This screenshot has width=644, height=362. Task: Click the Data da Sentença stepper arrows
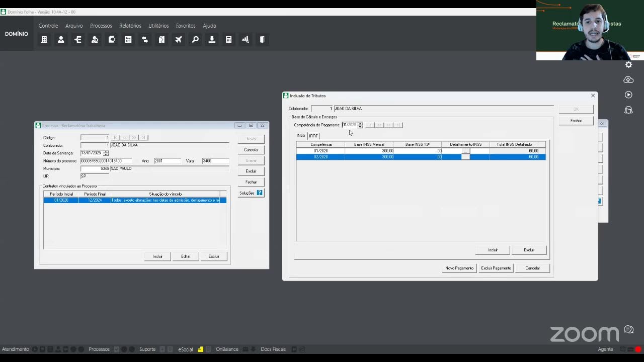click(x=106, y=153)
